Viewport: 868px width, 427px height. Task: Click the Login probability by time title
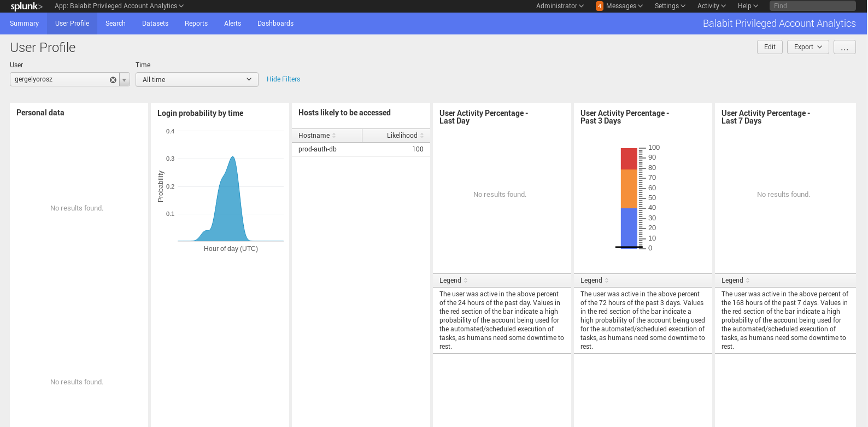[x=200, y=113]
